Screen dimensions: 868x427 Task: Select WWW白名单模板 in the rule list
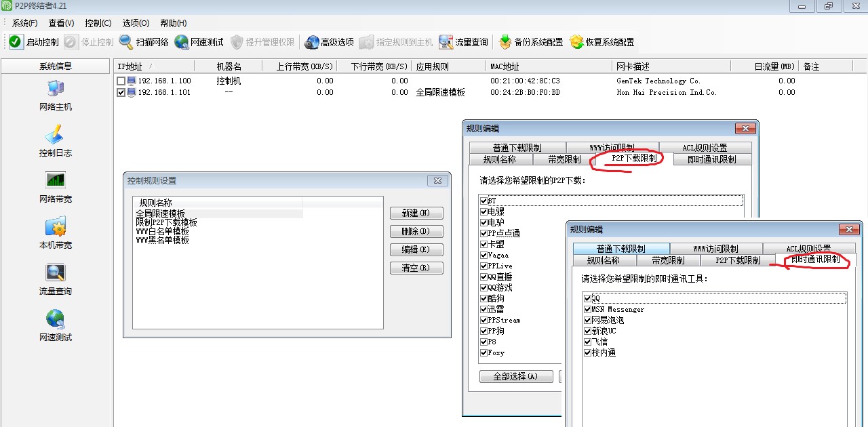[162, 231]
